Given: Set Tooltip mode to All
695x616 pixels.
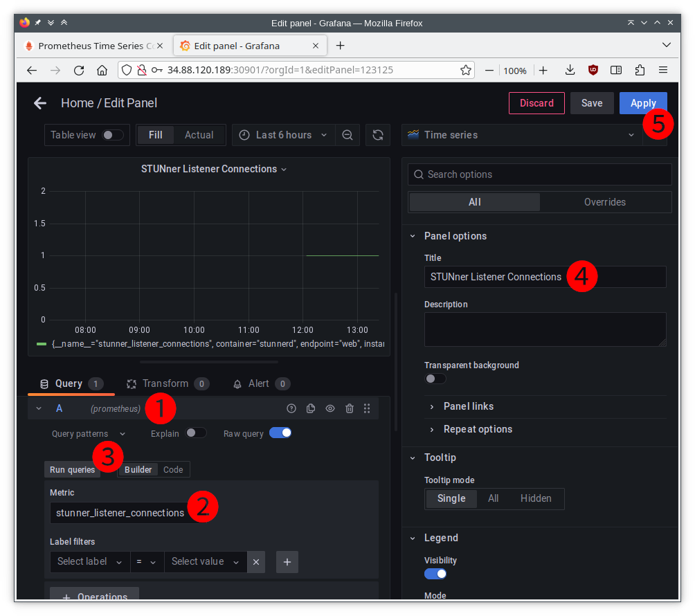Looking at the screenshot, I should click(493, 498).
